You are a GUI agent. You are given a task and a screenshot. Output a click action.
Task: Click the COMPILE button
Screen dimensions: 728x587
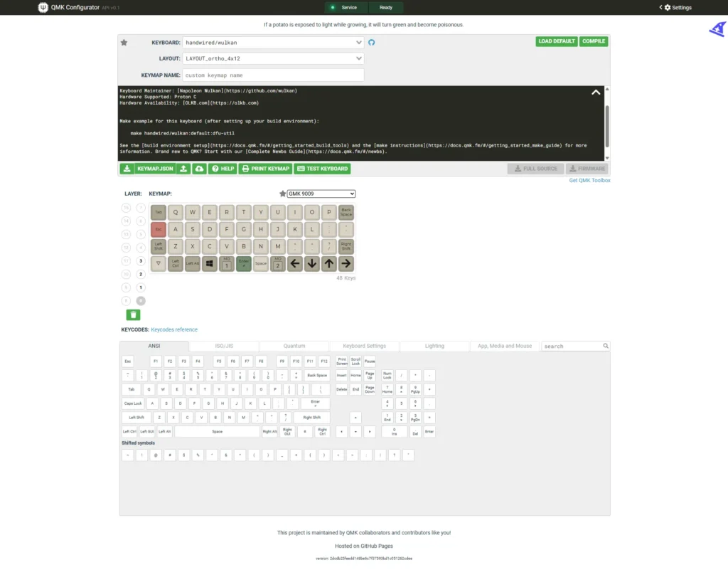[x=594, y=41]
